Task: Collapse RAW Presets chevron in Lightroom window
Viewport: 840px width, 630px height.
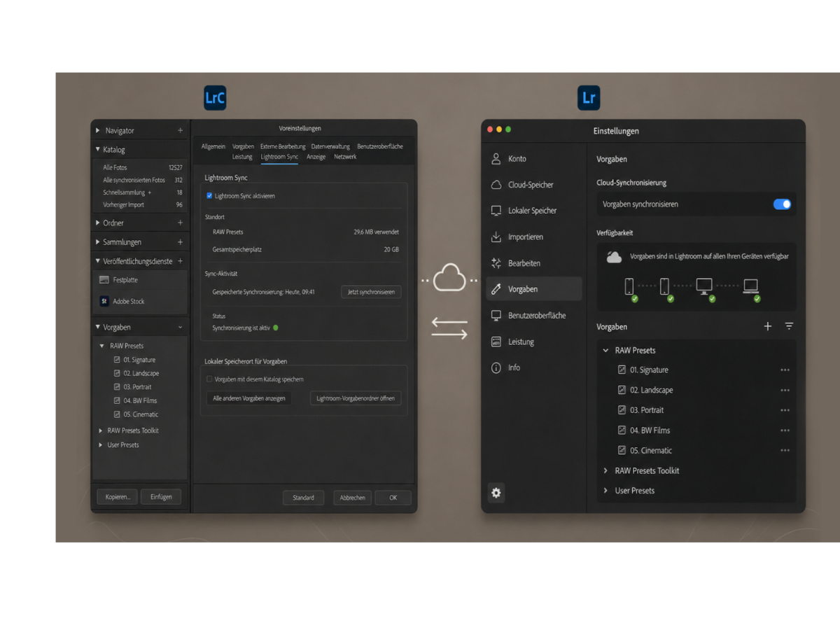Action: click(x=606, y=351)
